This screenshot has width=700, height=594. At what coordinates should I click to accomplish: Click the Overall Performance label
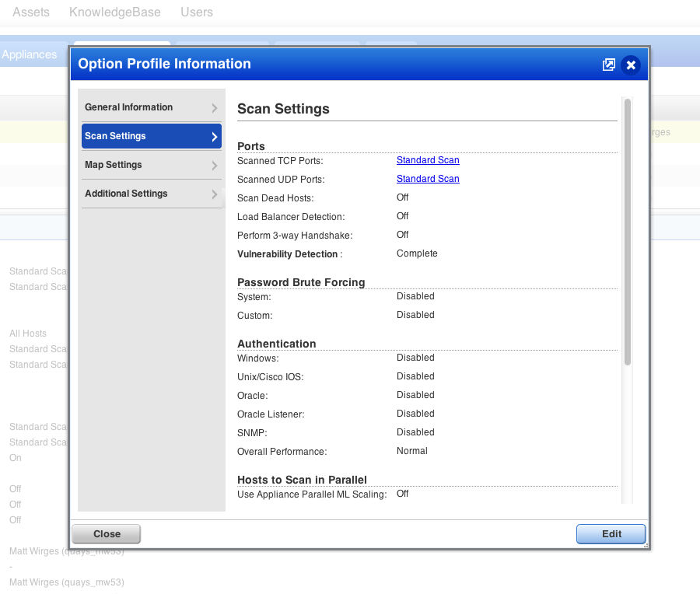click(x=282, y=452)
